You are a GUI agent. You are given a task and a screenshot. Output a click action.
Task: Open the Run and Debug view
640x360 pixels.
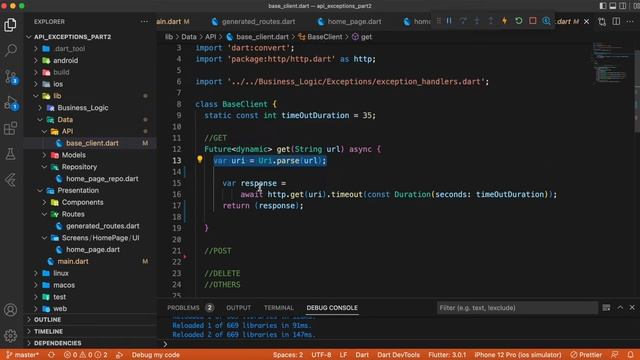[x=10, y=102]
